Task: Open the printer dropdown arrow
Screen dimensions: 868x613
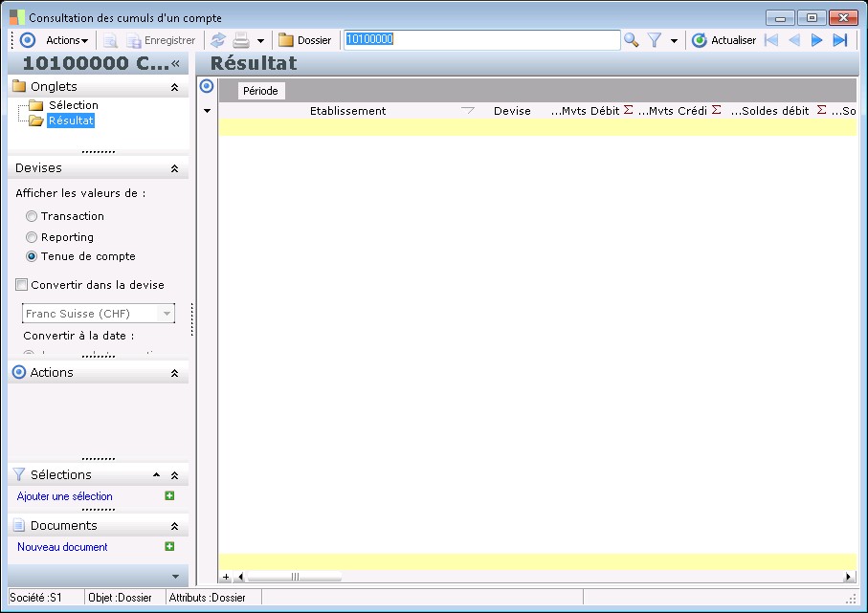Action: coord(260,40)
